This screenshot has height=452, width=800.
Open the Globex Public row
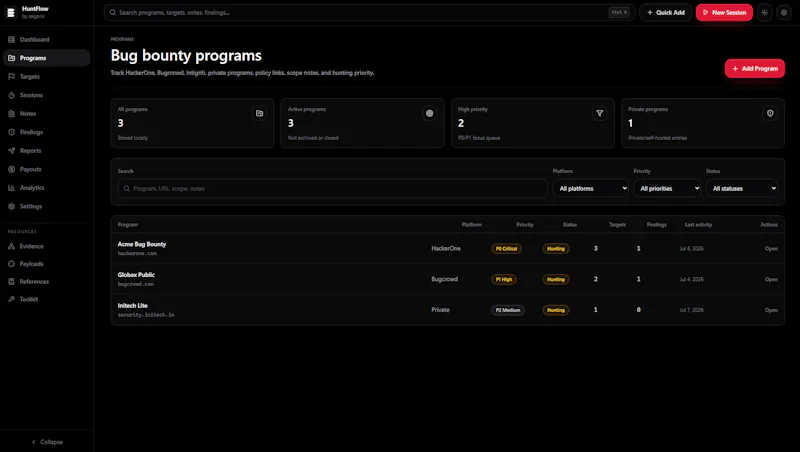771,279
